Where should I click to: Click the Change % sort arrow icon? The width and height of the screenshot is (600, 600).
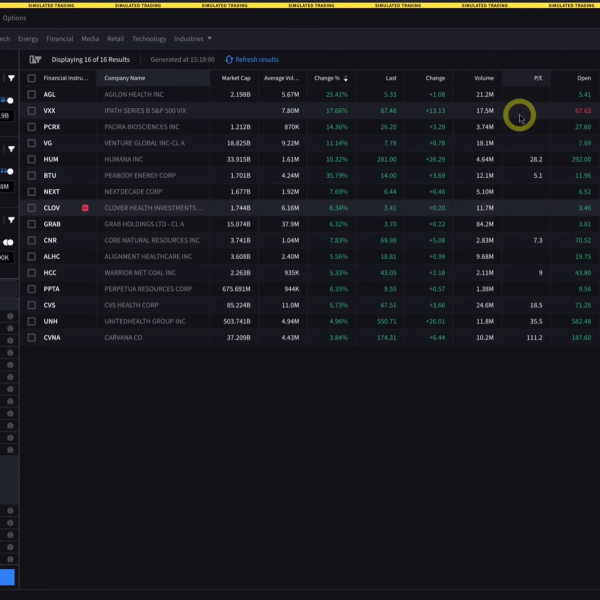click(346, 78)
